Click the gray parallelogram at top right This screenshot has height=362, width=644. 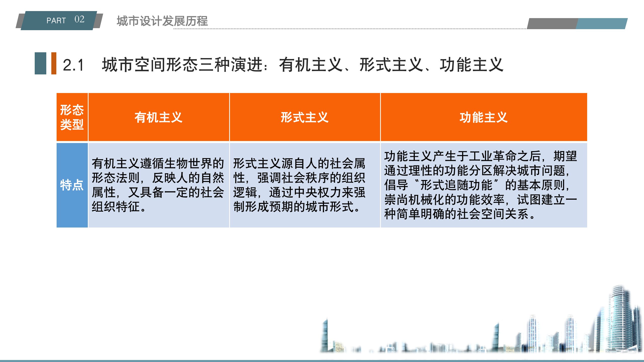pyautogui.click(x=552, y=24)
